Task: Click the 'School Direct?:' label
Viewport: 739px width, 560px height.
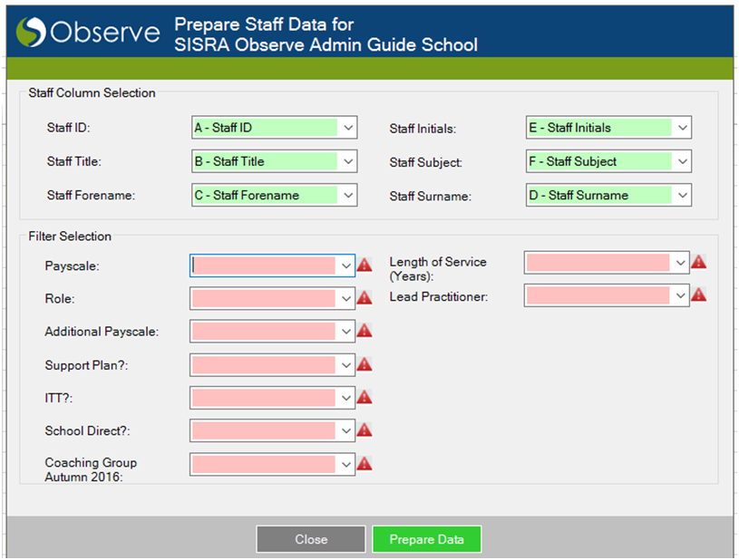Action: 88,431
